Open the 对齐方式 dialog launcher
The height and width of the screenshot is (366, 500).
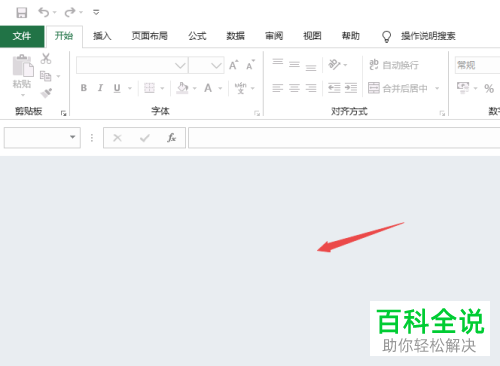pos(442,113)
